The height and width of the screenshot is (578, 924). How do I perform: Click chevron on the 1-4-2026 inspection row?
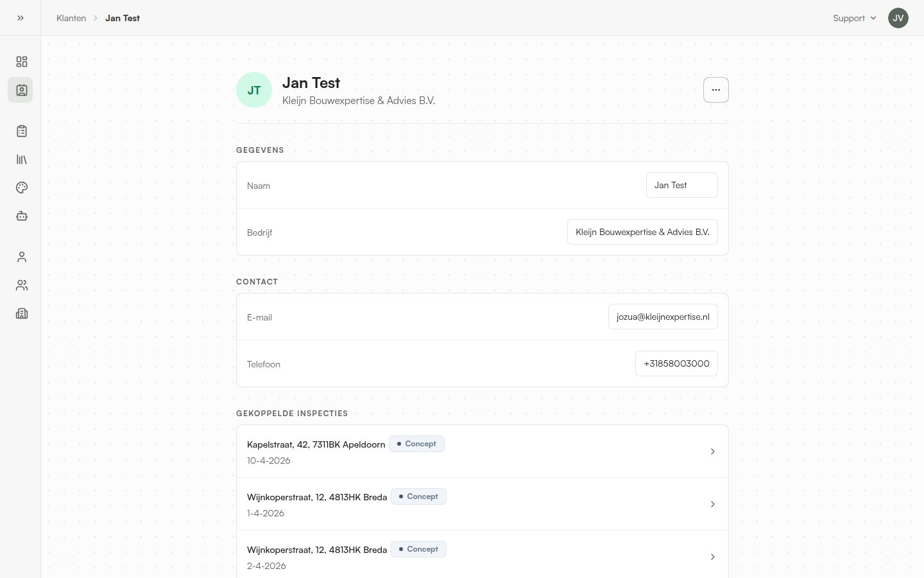[x=713, y=504]
